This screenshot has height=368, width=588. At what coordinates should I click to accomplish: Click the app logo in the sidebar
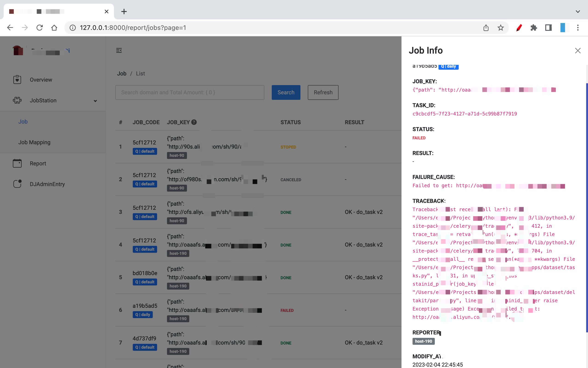tap(18, 50)
